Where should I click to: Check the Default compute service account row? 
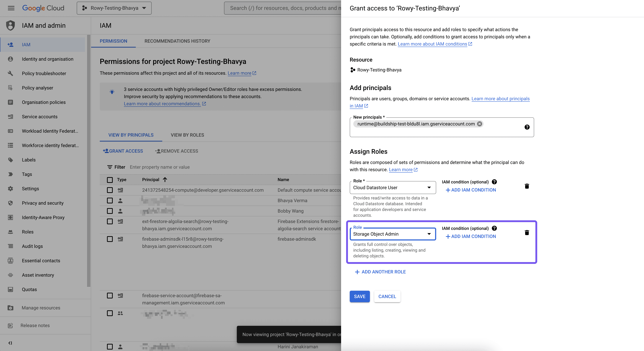tap(110, 190)
